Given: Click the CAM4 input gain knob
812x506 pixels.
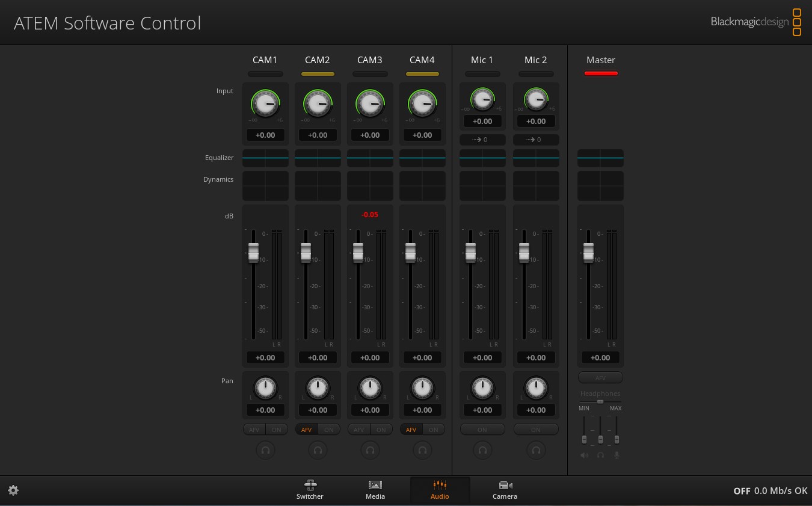Looking at the screenshot, I should tap(422, 103).
